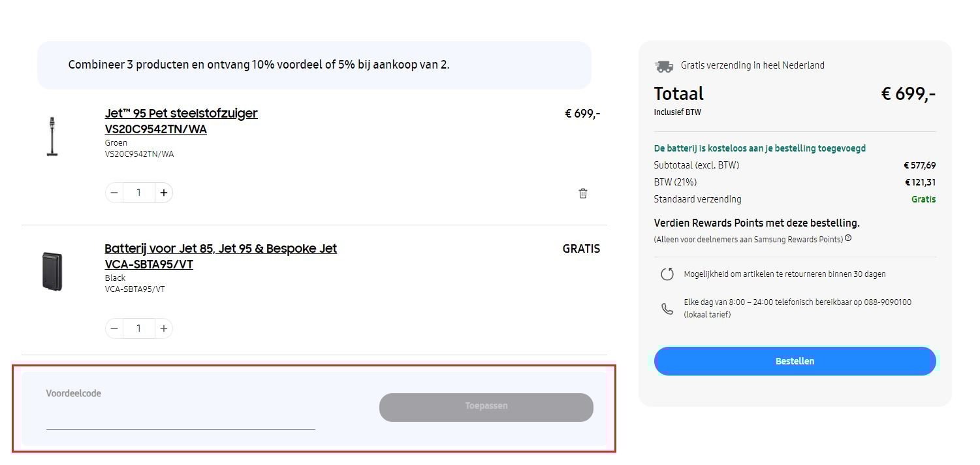Click the trash icon to remove Jet 95

click(583, 193)
